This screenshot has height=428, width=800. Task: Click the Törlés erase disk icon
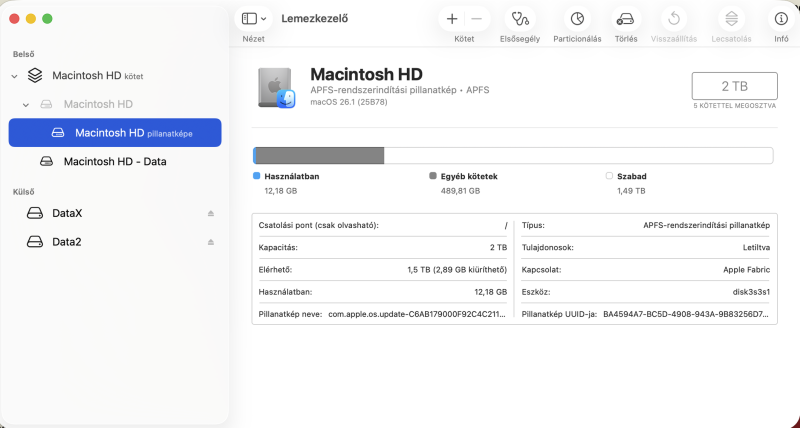(x=626, y=19)
